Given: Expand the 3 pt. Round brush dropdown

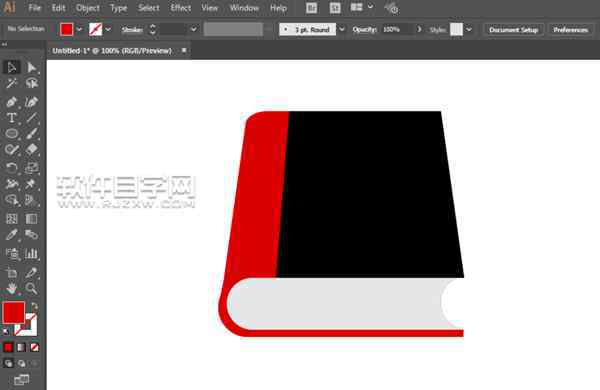Looking at the screenshot, I should tap(342, 29).
